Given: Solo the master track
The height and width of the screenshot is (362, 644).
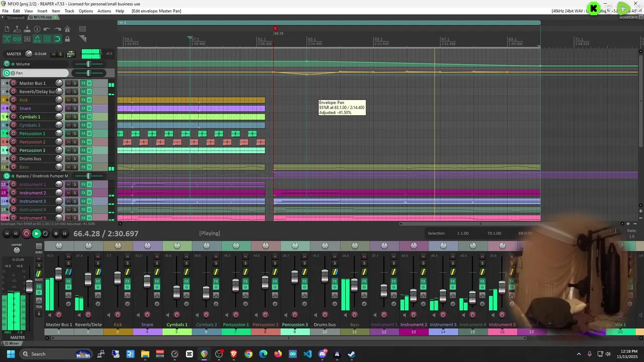Looking at the screenshot, I should point(60,54).
